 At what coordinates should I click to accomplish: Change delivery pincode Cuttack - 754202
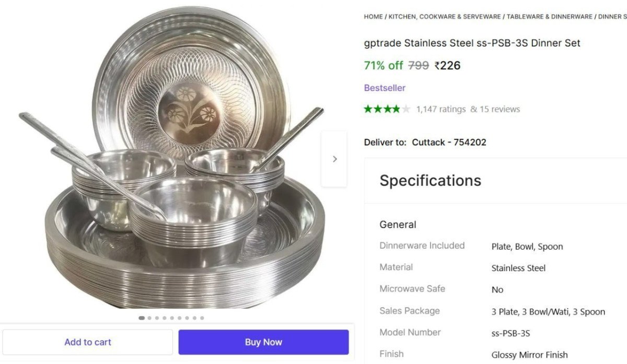pos(449,142)
